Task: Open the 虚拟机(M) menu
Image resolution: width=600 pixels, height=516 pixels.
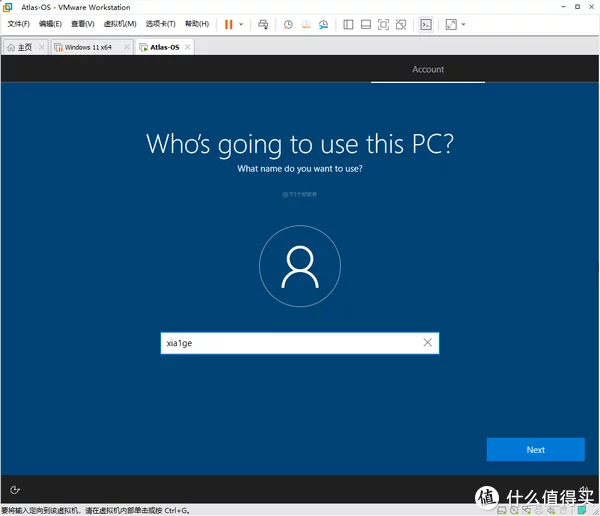Action: pos(120,24)
